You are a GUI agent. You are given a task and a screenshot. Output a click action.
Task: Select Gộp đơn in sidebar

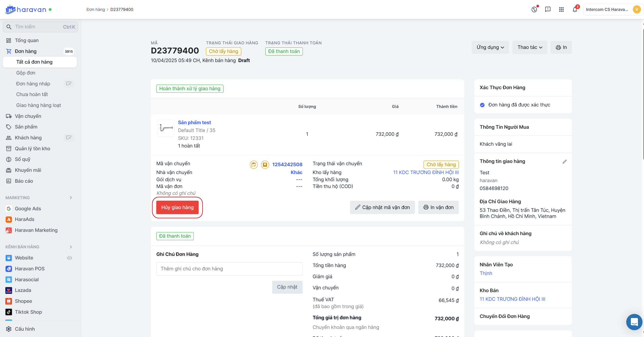[x=26, y=73]
